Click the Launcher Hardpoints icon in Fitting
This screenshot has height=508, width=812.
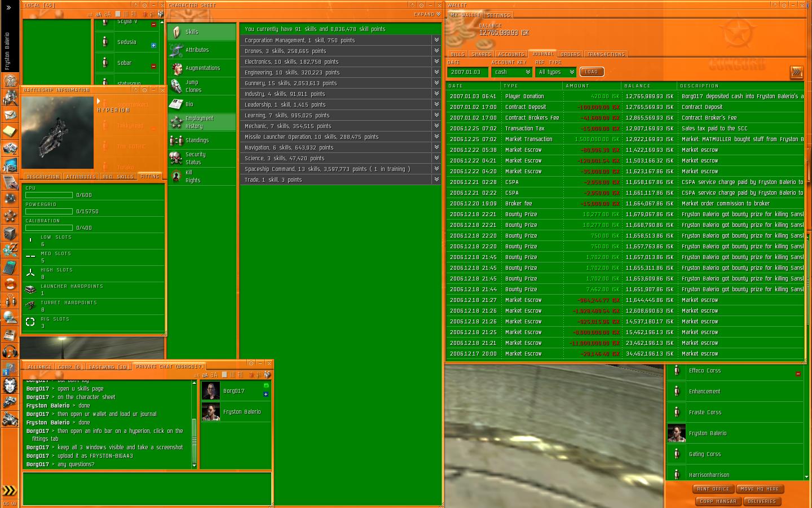[30, 290]
